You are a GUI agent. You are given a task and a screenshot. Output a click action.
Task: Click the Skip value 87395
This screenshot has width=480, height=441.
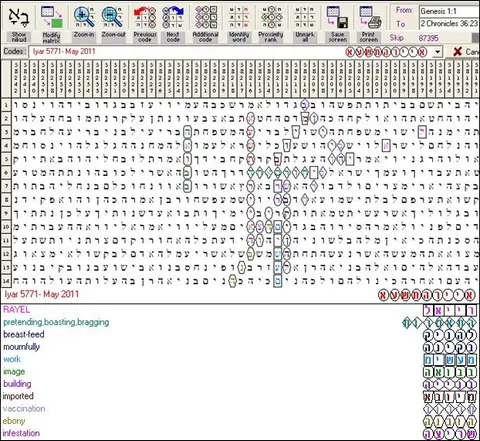click(428, 38)
